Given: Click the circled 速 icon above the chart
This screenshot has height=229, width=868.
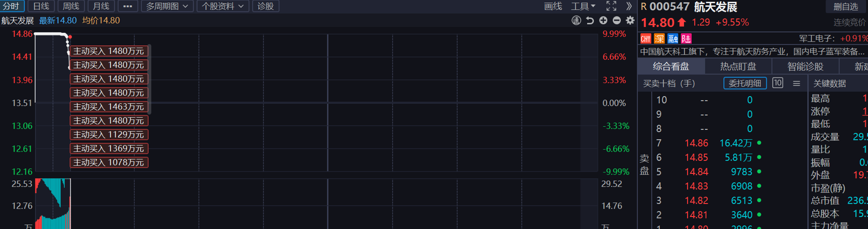Looking at the screenshot, I should tap(576, 21).
